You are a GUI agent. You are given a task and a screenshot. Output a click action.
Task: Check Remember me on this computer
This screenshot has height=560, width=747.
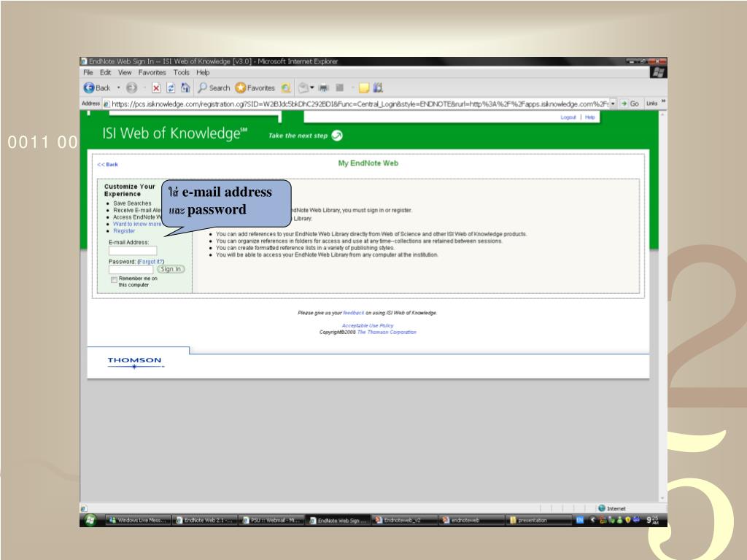[114, 280]
